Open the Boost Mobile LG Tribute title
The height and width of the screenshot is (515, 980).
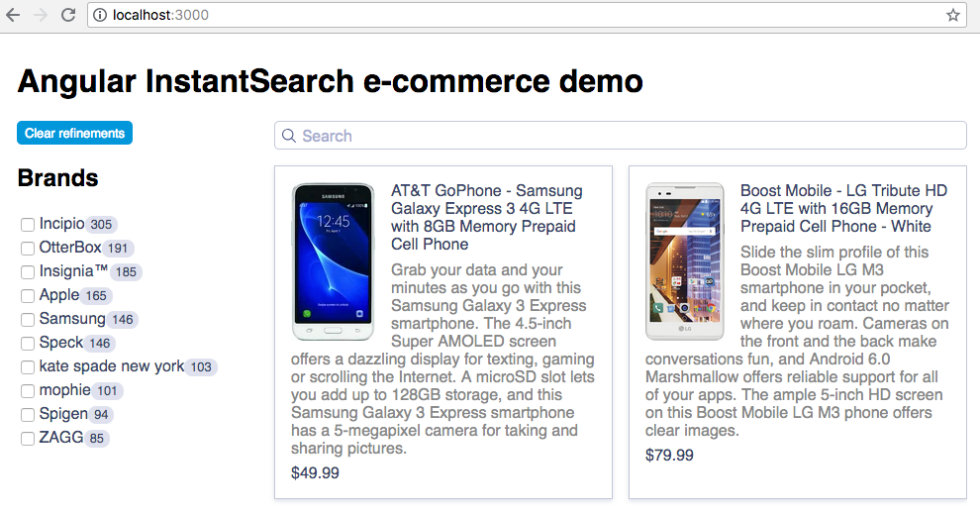click(843, 208)
